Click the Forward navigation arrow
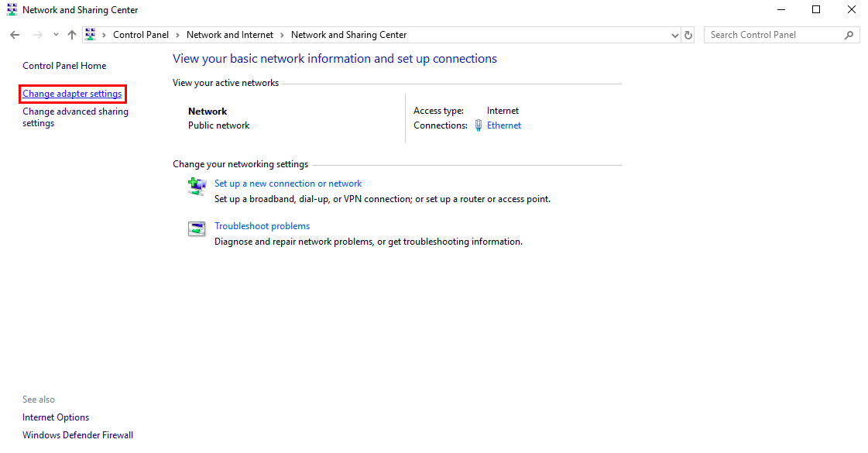This screenshot has height=453, width=868. click(x=37, y=35)
